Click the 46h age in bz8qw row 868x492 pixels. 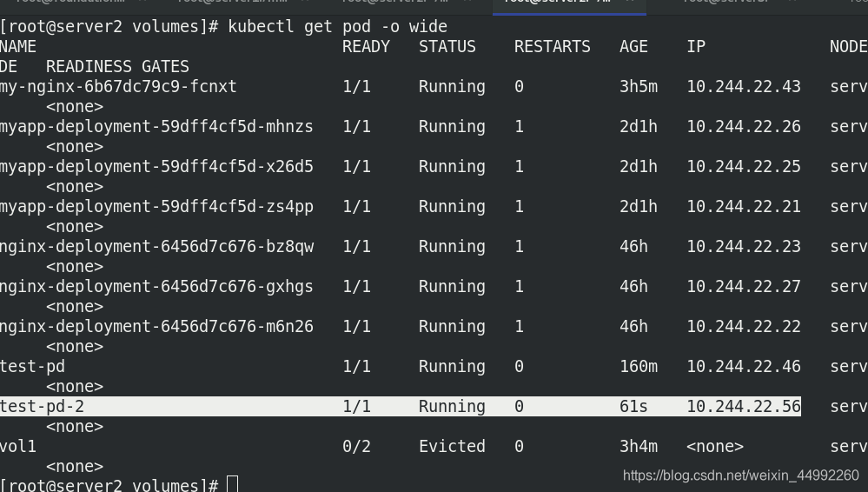[x=633, y=246]
